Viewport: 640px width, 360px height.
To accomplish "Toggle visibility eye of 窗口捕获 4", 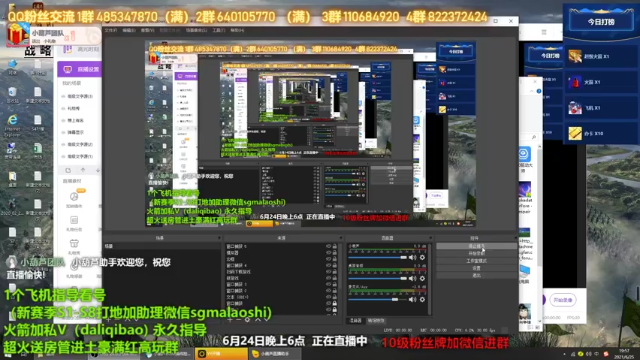I will [x=328, y=265].
